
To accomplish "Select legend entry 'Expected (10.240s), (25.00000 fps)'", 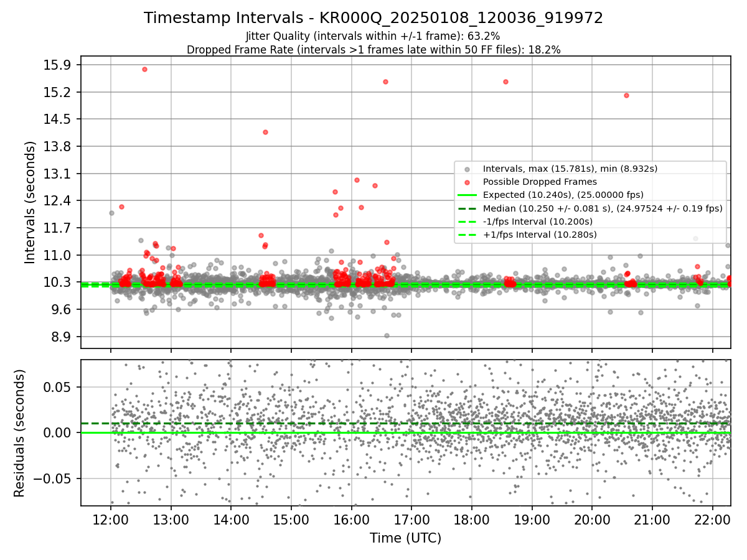I will pos(563,195).
